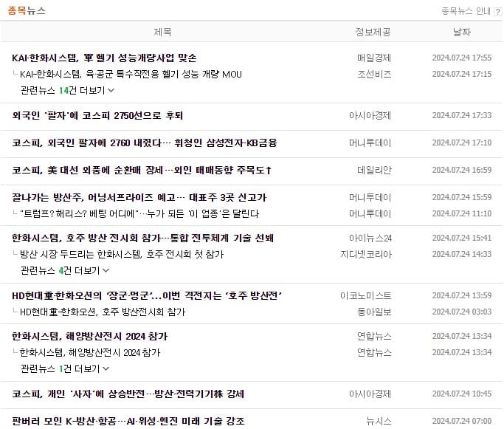Viewport: 504px width, 429px height.
Task: Open article '외국인 팔자에 코스피 2750선으로 후퇴'
Action: [97, 115]
